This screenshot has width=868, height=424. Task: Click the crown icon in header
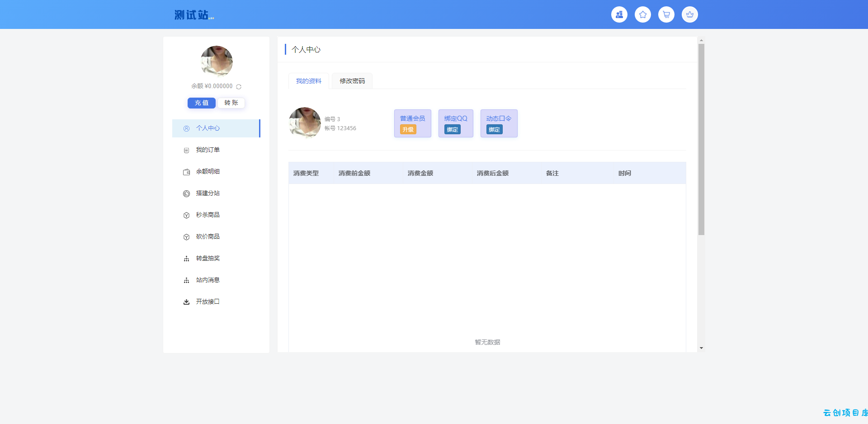click(690, 14)
